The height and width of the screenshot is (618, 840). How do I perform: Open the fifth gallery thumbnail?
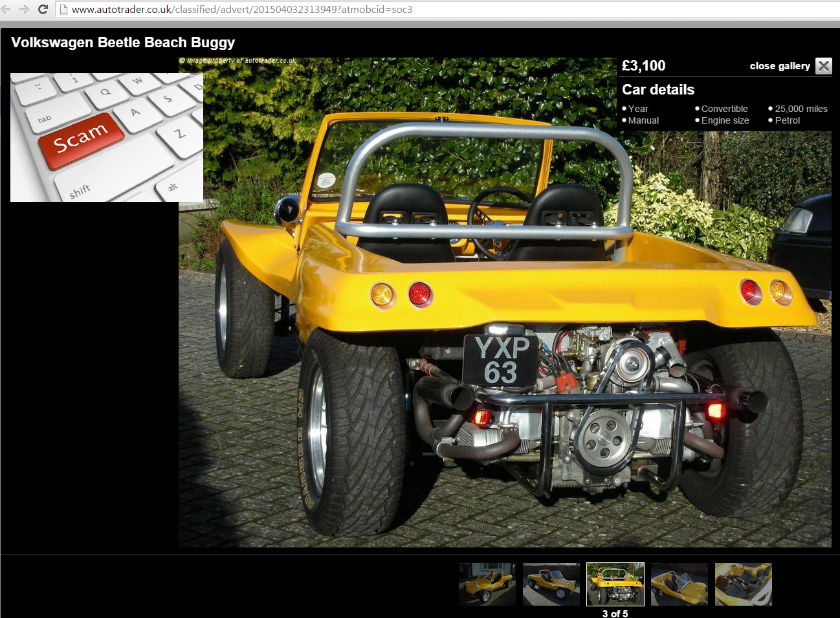pos(744,584)
